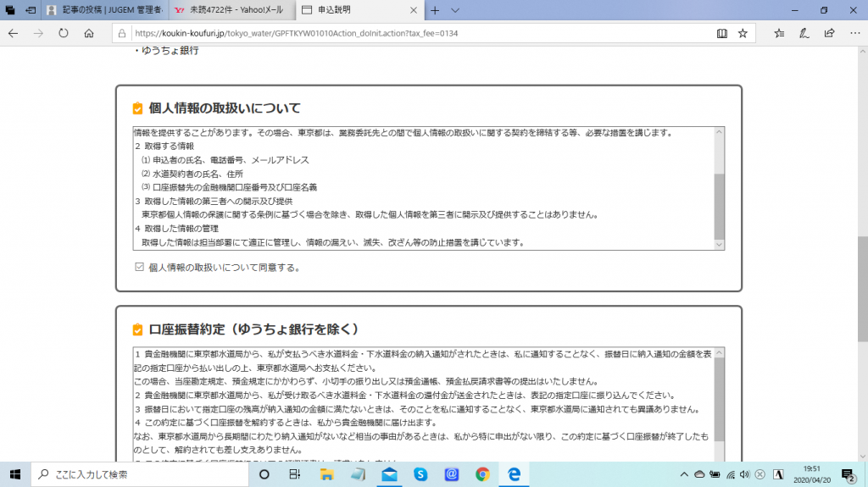Click the add notes pen icon

(804, 34)
